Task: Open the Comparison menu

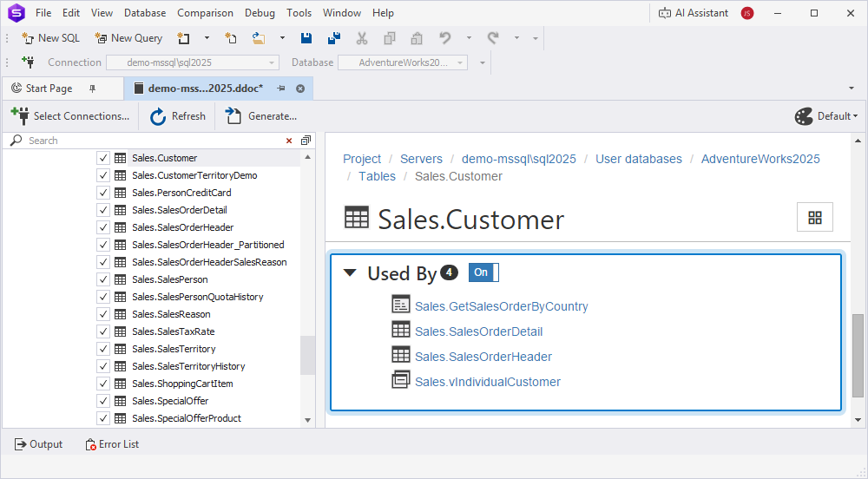Action: (205, 13)
